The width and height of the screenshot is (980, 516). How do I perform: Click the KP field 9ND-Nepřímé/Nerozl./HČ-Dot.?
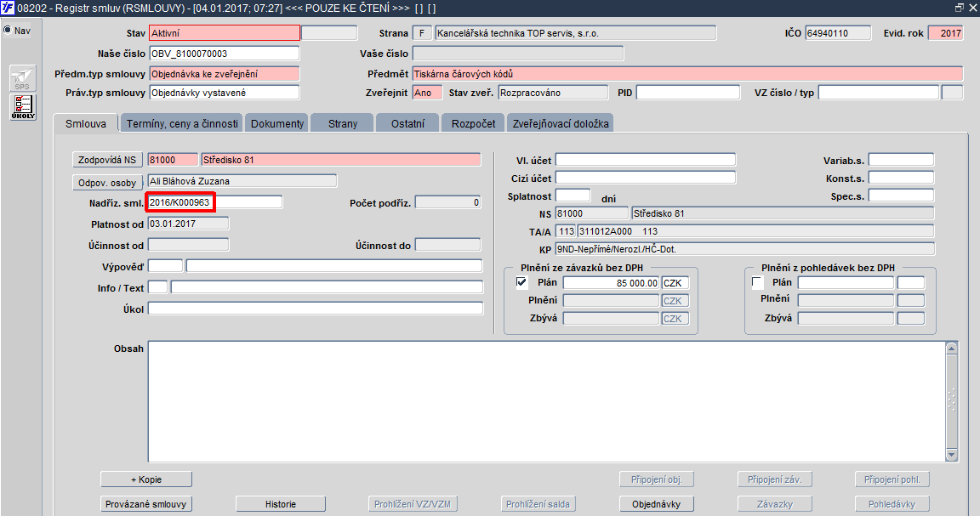[x=745, y=248]
